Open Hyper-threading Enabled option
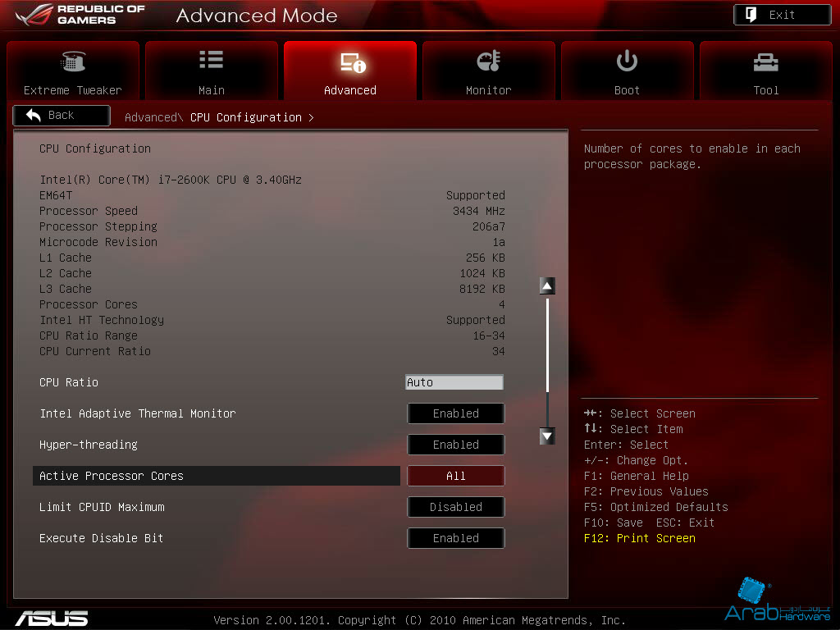The height and width of the screenshot is (630, 840). tap(456, 445)
